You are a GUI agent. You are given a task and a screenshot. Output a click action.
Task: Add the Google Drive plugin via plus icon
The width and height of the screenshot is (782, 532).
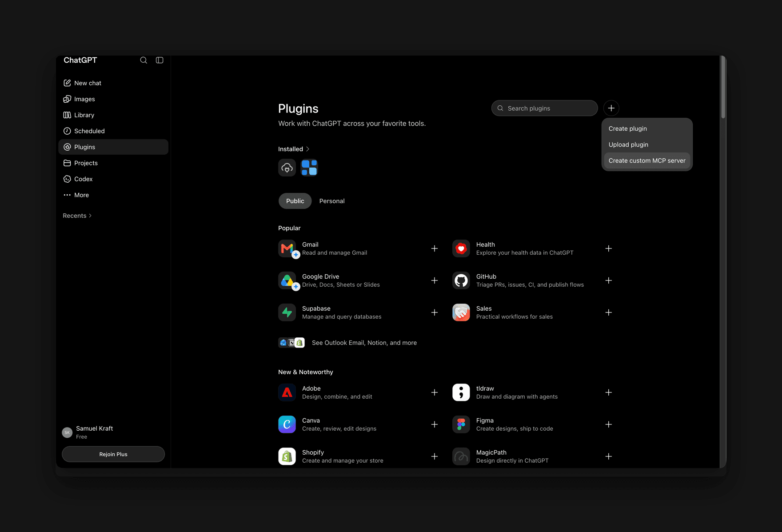click(x=435, y=280)
